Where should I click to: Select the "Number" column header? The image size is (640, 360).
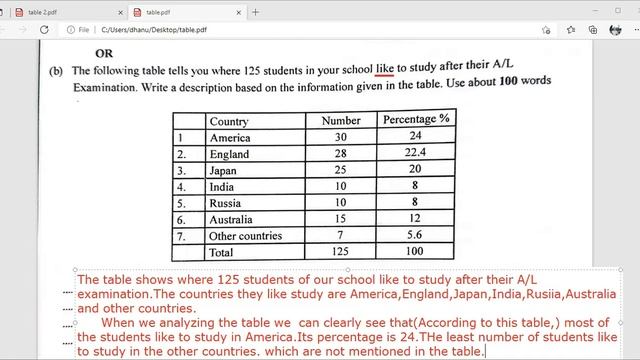click(341, 120)
